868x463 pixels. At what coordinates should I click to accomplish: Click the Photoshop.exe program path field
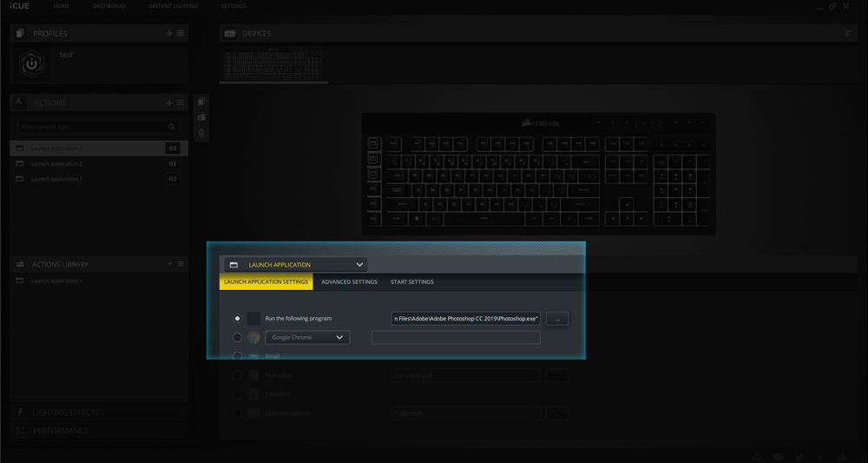coord(466,319)
